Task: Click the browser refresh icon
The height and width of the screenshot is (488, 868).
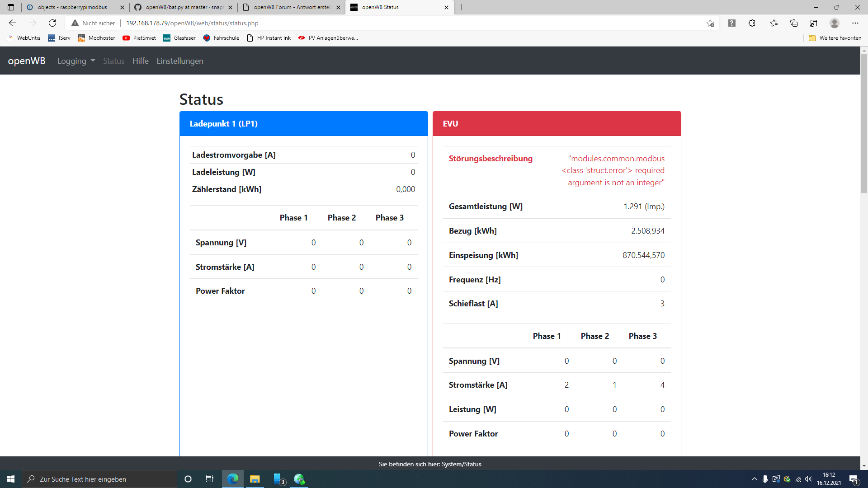Action: coord(52,23)
